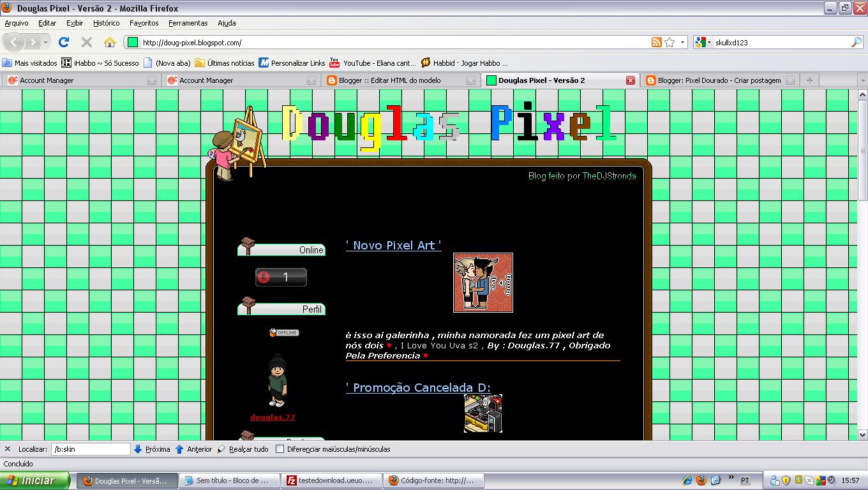Screen dimensions: 868x490
Task: Click the search box containing skullxd123
Action: click(782, 43)
